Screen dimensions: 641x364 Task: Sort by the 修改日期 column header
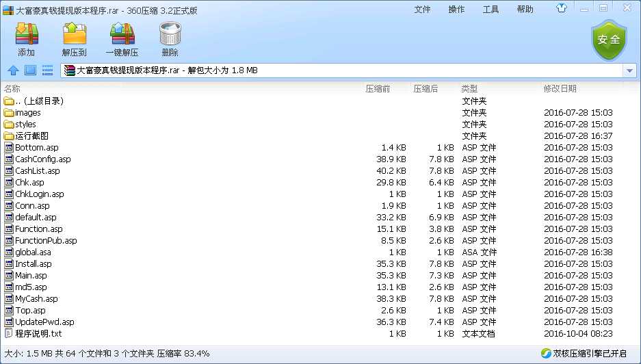560,88
